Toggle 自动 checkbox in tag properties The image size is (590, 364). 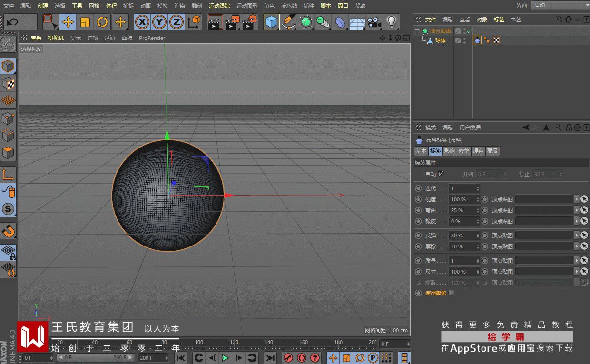(441, 174)
